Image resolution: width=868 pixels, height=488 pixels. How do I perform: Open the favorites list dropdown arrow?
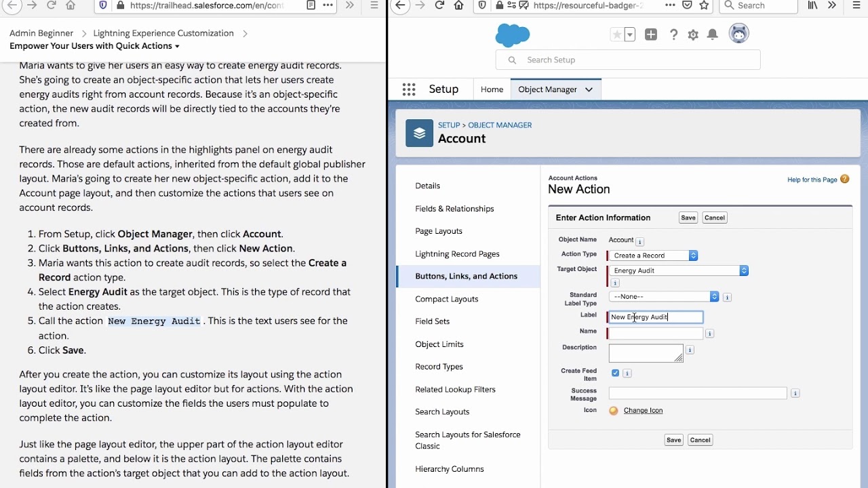630,35
